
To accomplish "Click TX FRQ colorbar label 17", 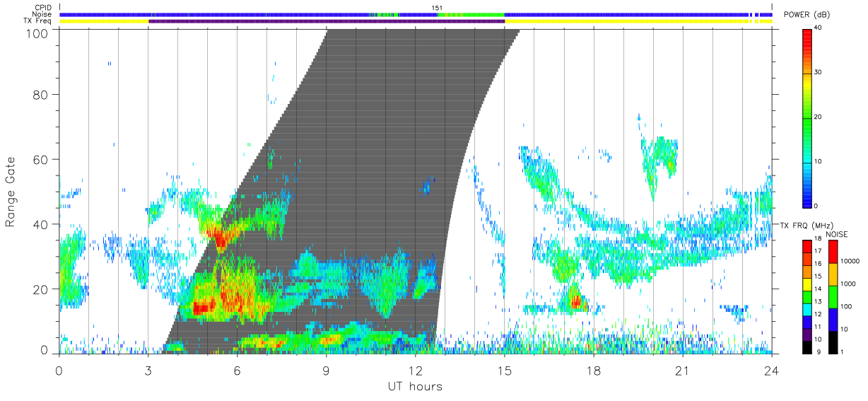I will pos(819,251).
